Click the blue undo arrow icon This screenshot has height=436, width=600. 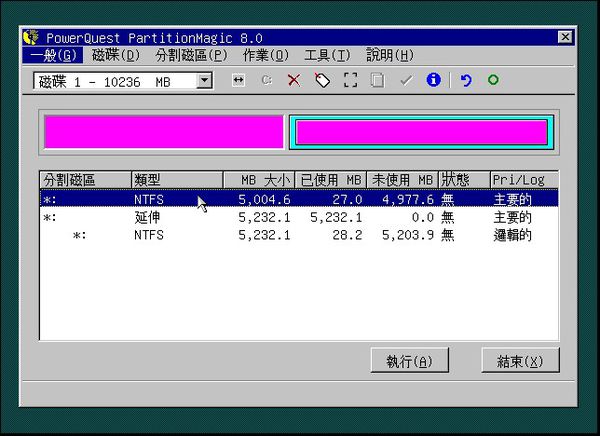[465, 81]
